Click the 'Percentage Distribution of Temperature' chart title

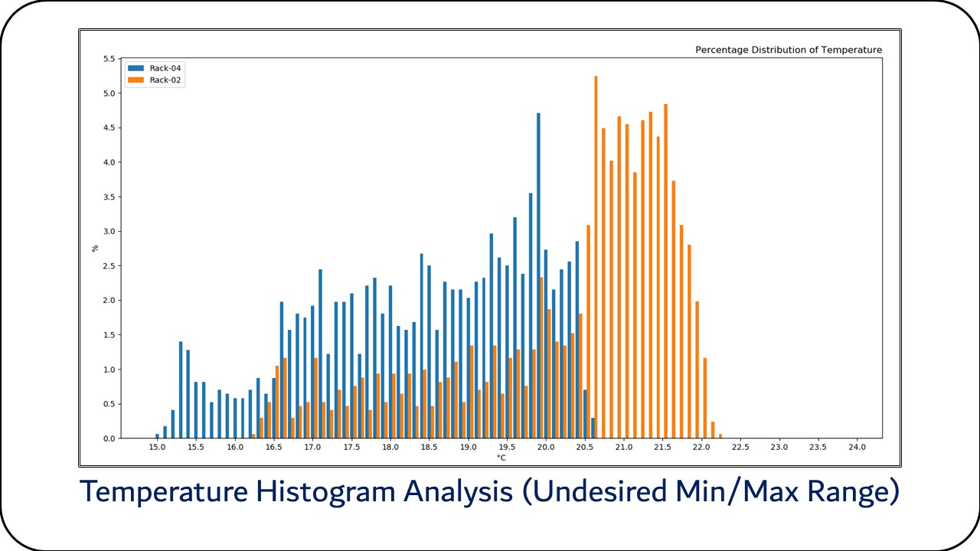pos(788,50)
